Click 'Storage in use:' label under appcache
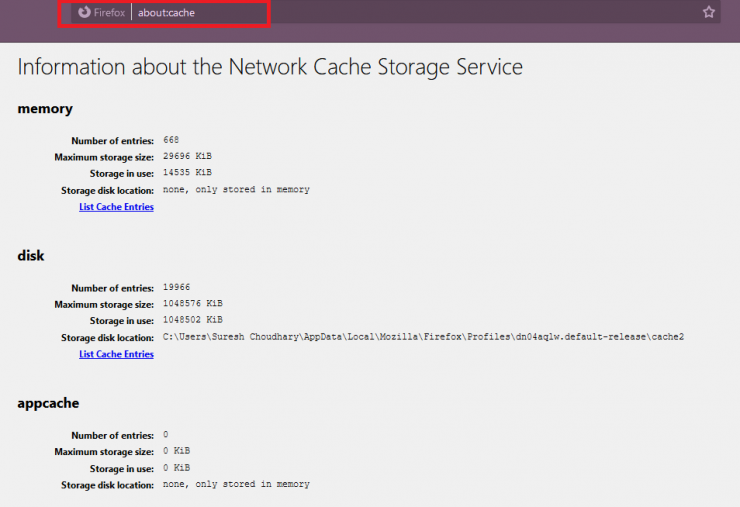Screen dimensions: 740x507 point(122,469)
